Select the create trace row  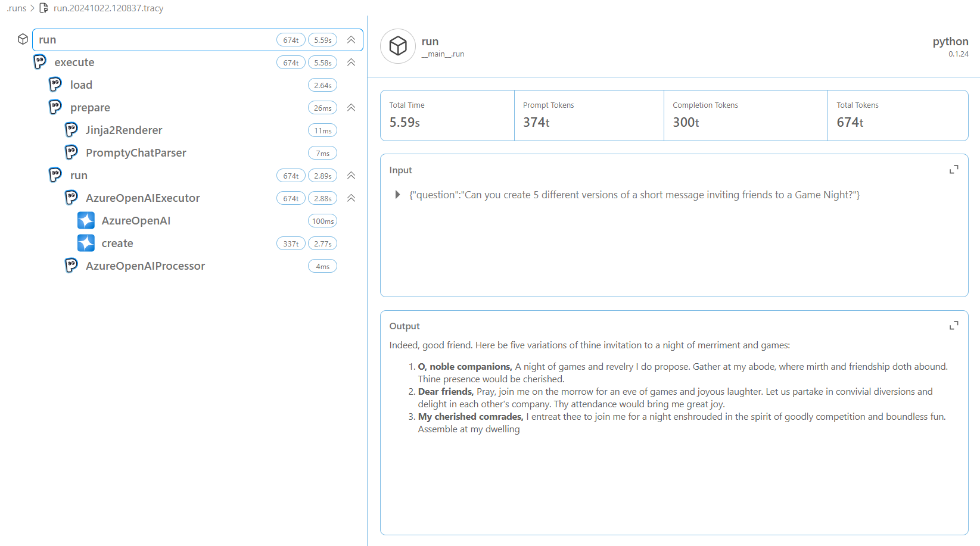pyautogui.click(x=117, y=244)
